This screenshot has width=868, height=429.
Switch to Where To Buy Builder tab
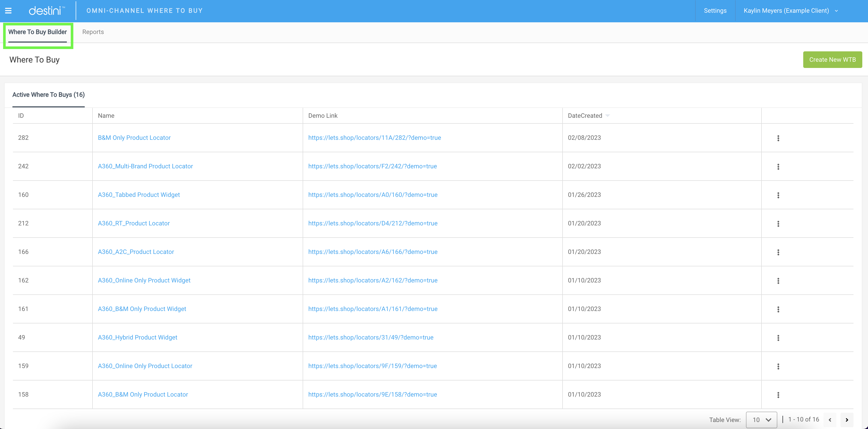pos(38,32)
